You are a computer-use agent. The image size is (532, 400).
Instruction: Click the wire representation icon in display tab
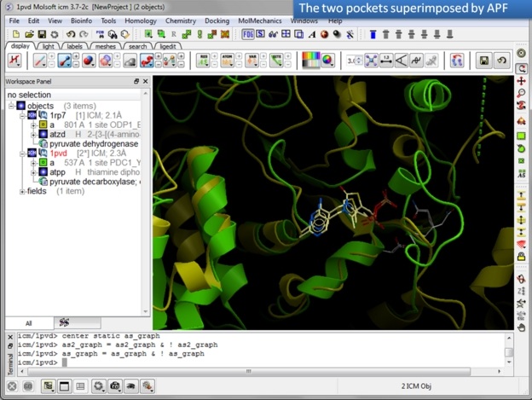click(x=40, y=61)
